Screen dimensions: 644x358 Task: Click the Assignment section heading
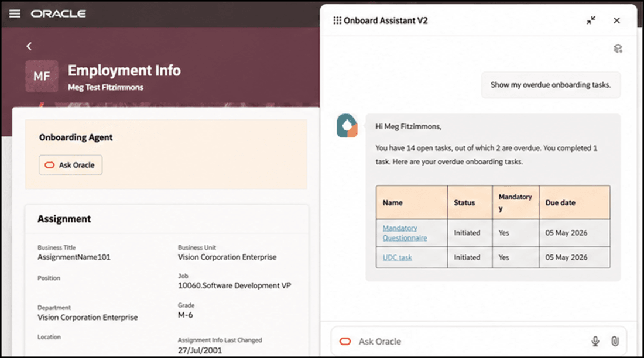[64, 219]
